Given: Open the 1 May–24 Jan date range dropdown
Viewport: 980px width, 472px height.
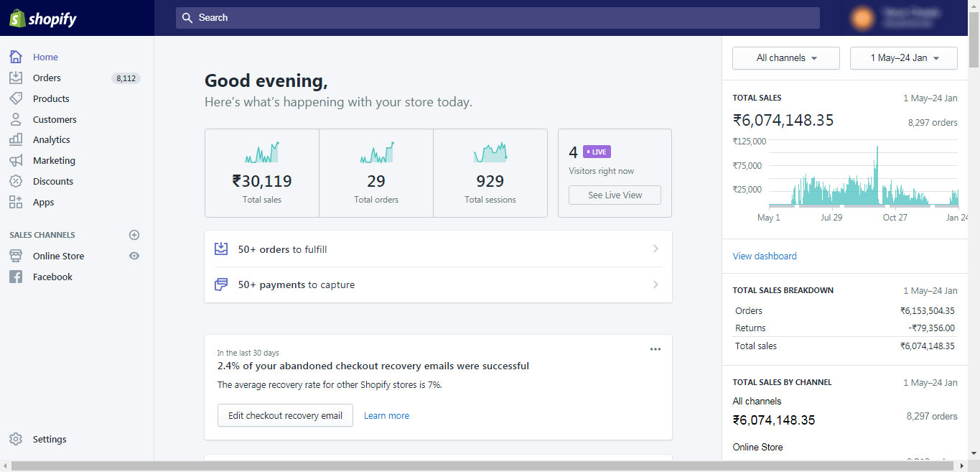Looking at the screenshot, I should click(904, 58).
